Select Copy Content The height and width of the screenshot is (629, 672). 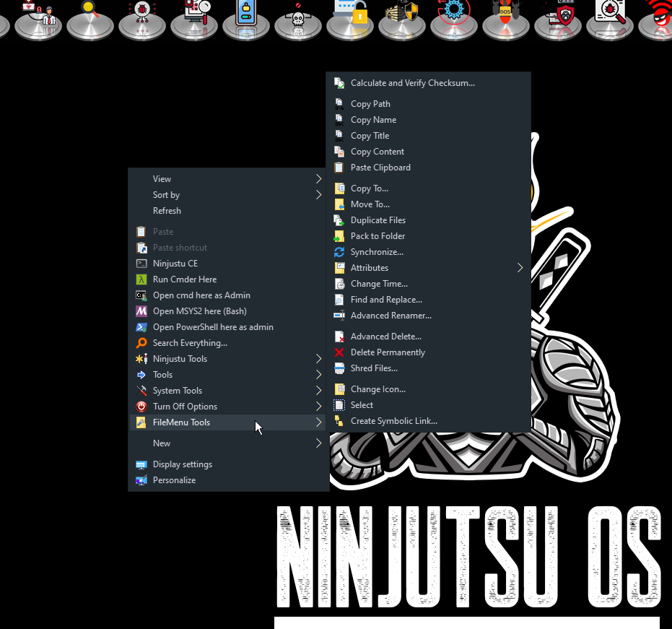428,152
